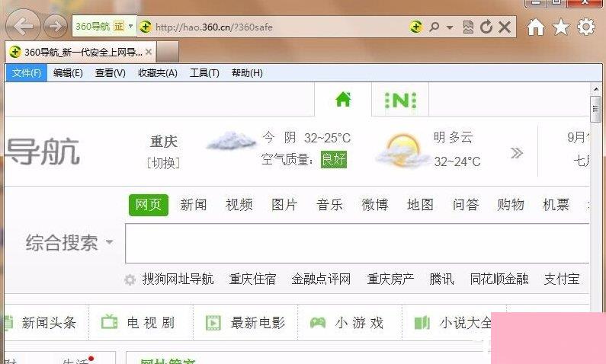Open the 综合搜索 engine dropdown
Viewport: 606px width, 364px height.
click(x=69, y=243)
